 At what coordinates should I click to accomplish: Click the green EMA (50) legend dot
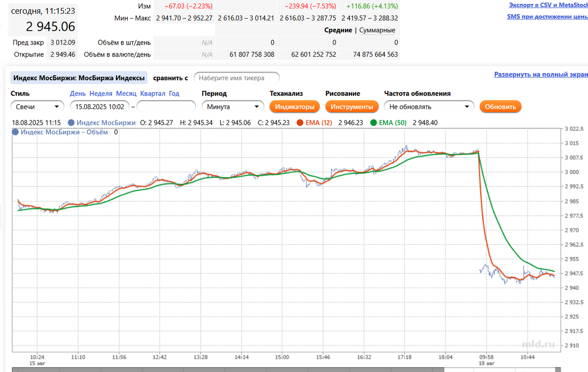coord(374,123)
